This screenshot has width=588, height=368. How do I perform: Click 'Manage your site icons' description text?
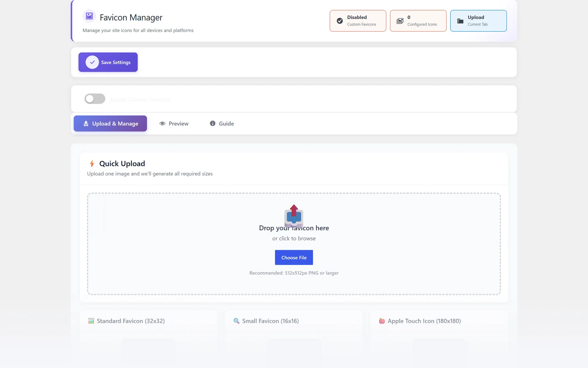[138, 31]
